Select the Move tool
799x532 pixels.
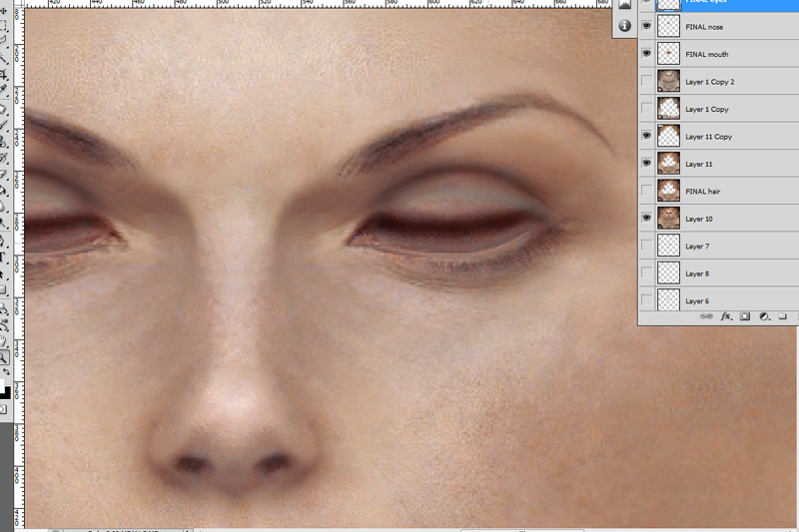(x=4, y=10)
